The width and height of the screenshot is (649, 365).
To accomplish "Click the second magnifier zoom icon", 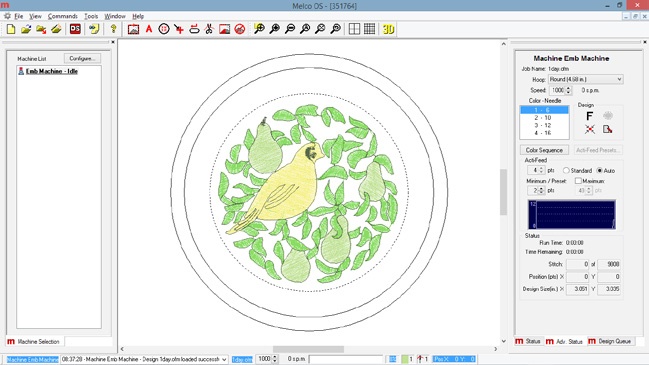I will pos(274,29).
